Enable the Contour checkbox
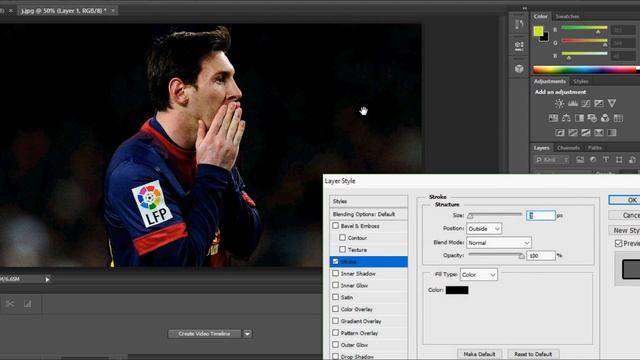This screenshot has width=640, height=360. click(x=342, y=237)
